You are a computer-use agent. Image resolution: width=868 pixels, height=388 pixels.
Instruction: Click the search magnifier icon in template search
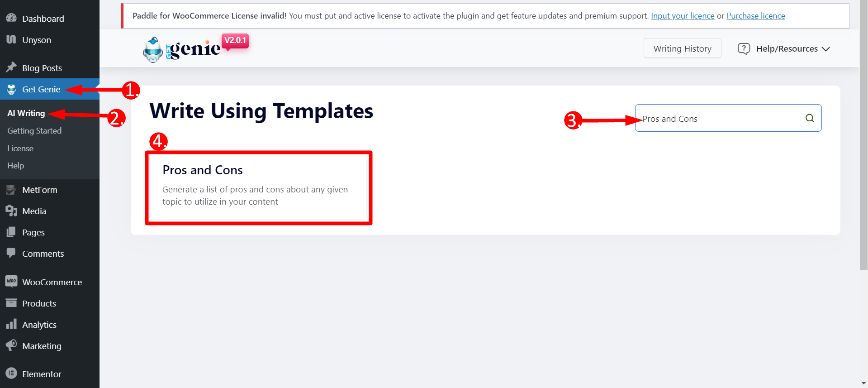point(810,118)
